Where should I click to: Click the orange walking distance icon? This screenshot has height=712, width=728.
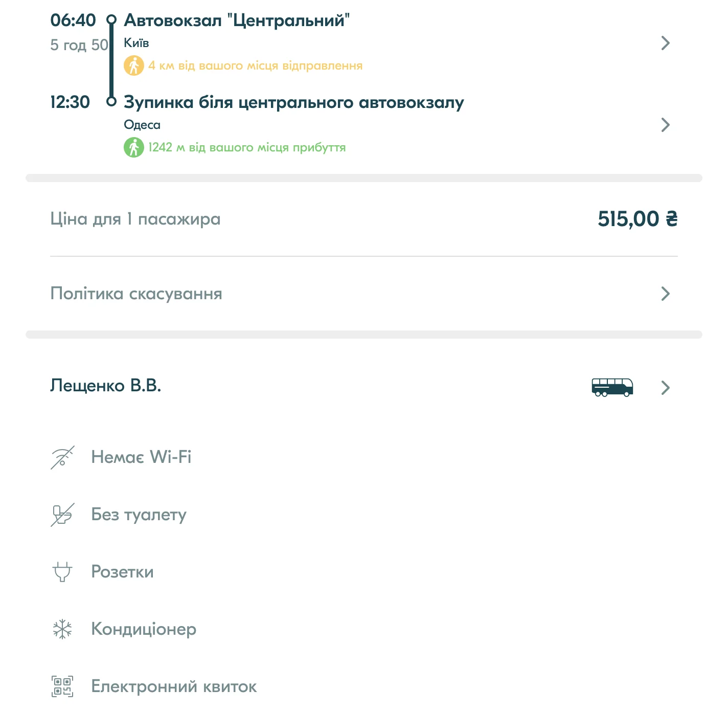click(x=134, y=65)
